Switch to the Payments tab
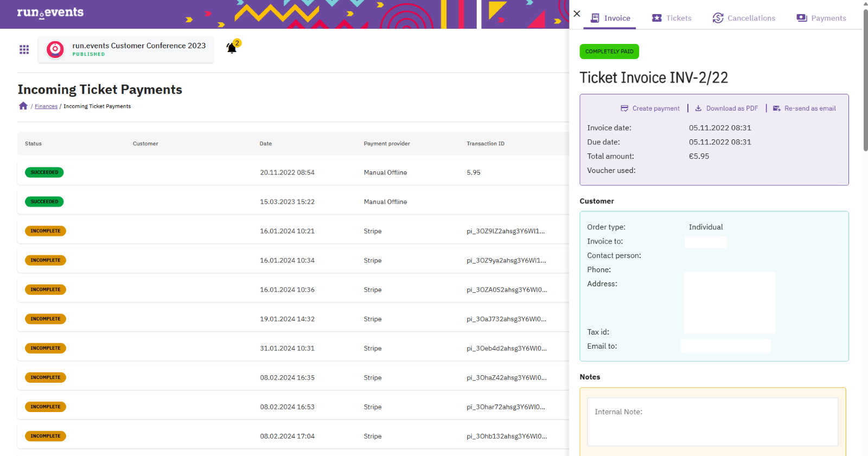868x456 pixels. (821, 18)
